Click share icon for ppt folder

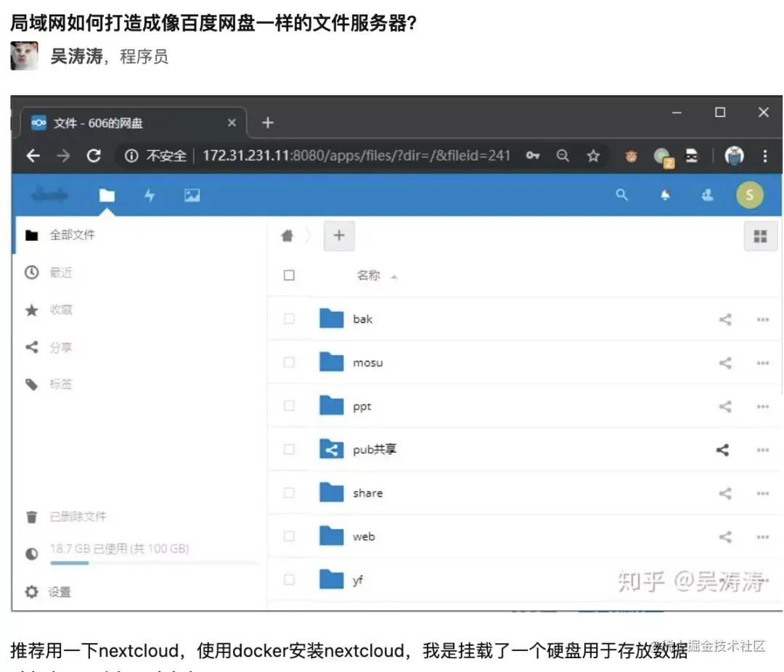(x=725, y=406)
